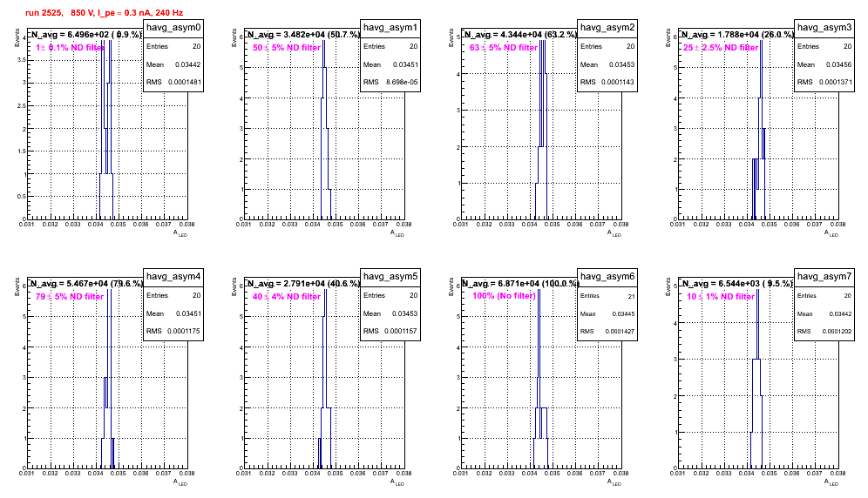Click the Entries 20 row in havg_asym0
The width and height of the screenshot is (868, 498).
point(173,46)
